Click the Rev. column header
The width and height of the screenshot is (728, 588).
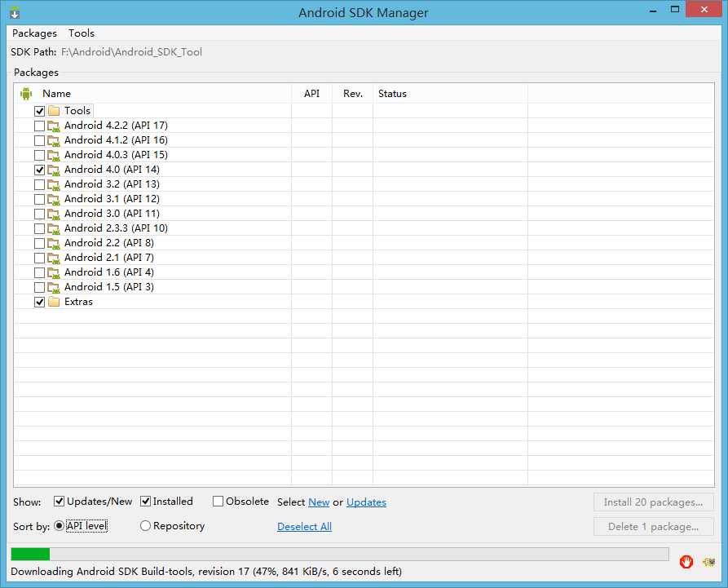point(353,94)
